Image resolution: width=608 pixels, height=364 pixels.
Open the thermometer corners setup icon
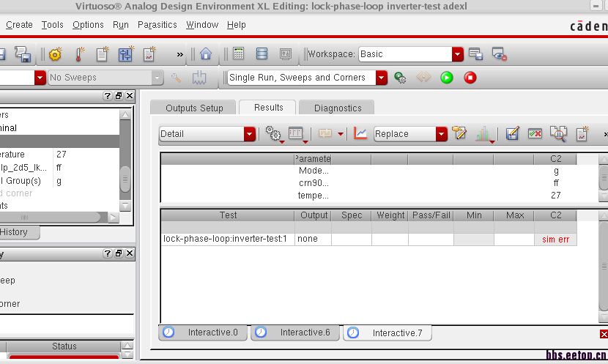80,54
